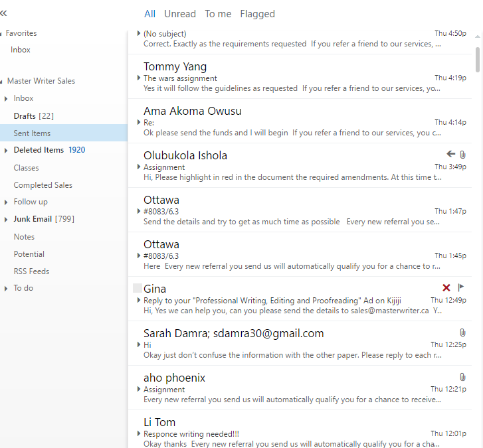Select the To me filter tab
483x448 pixels.
click(218, 14)
